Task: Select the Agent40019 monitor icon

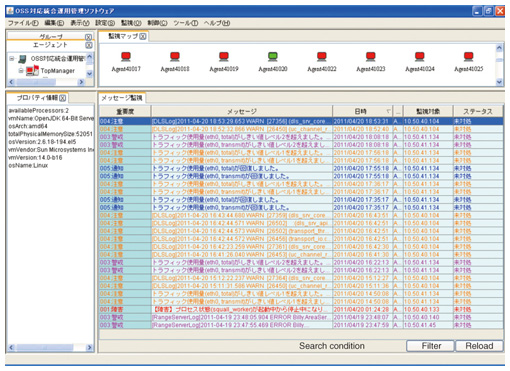Action: click(224, 57)
